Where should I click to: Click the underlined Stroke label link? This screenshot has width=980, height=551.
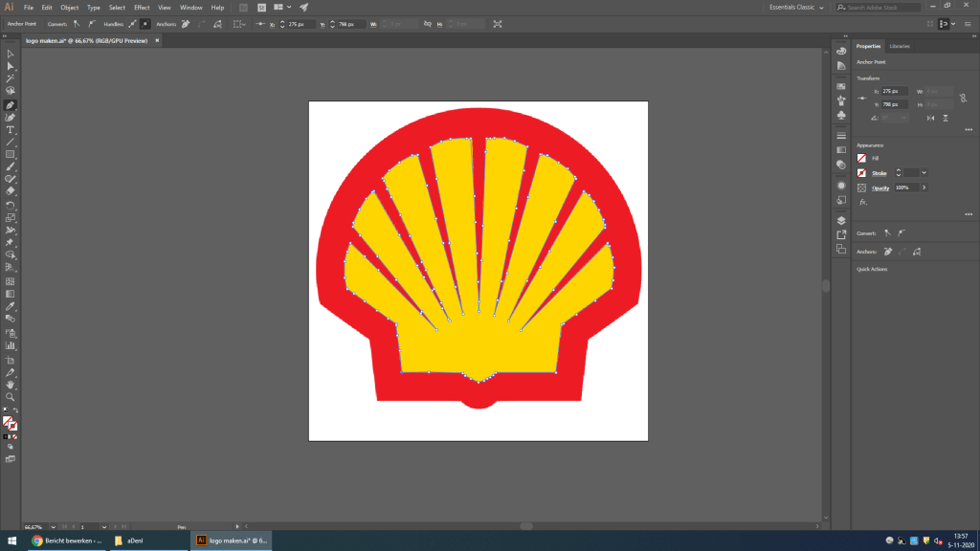[879, 173]
